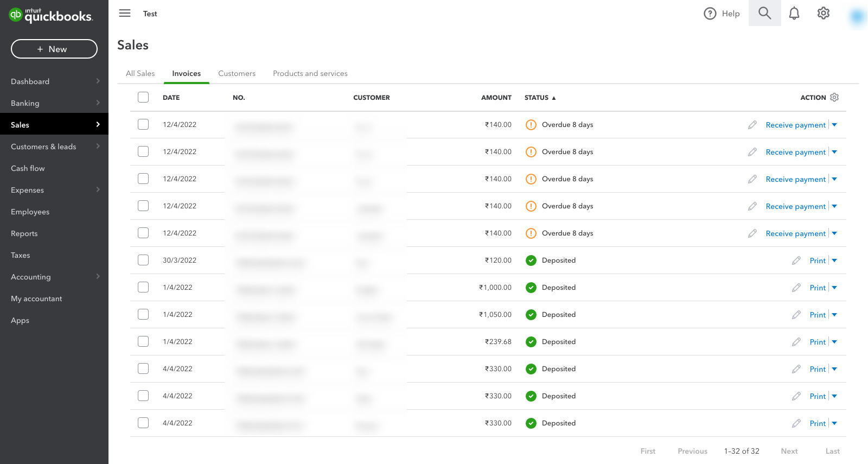Screen dimensions: 868x464
Task: Sort by AMOUNT column header
Action: pyautogui.click(x=496, y=98)
